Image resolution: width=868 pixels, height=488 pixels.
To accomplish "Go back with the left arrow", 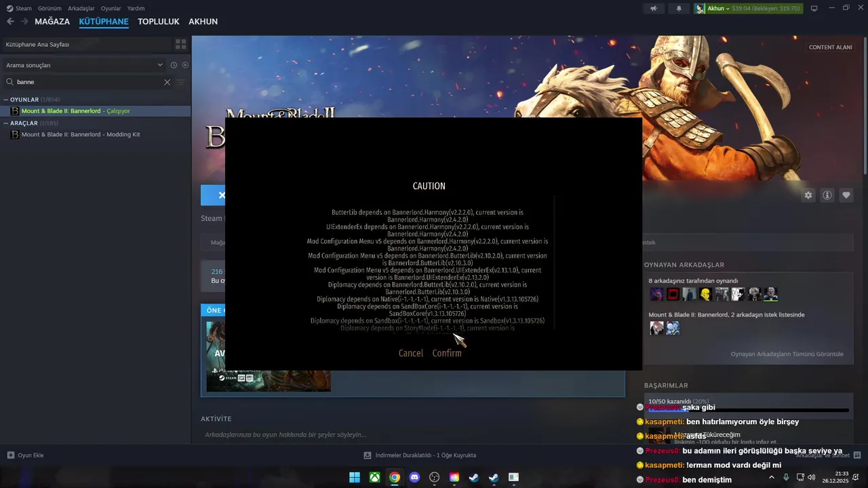I will (10, 22).
